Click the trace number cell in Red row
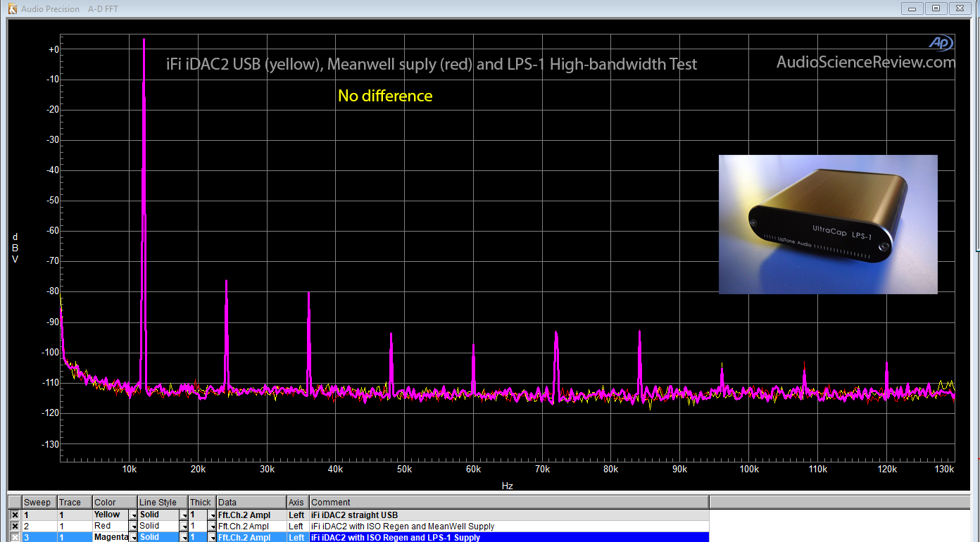980x542 pixels. [75, 527]
